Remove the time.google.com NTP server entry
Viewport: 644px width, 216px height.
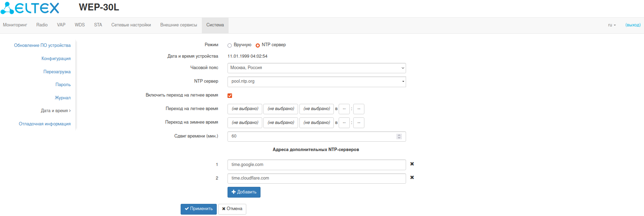click(x=412, y=164)
